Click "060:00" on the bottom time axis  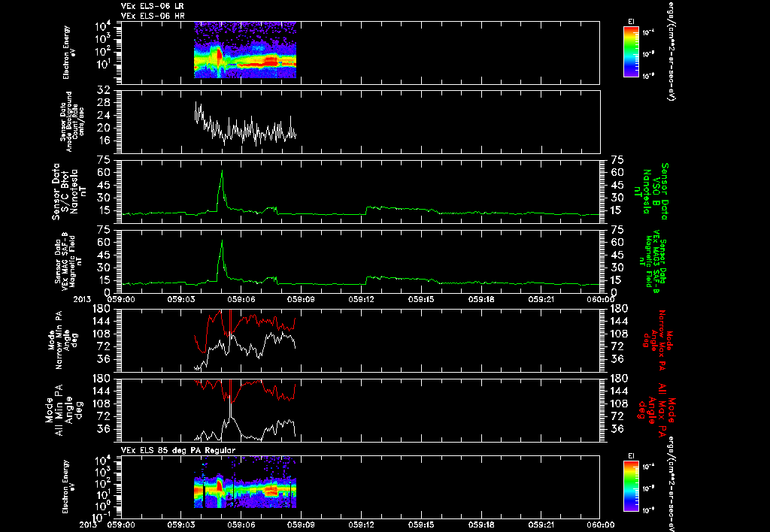600,524
